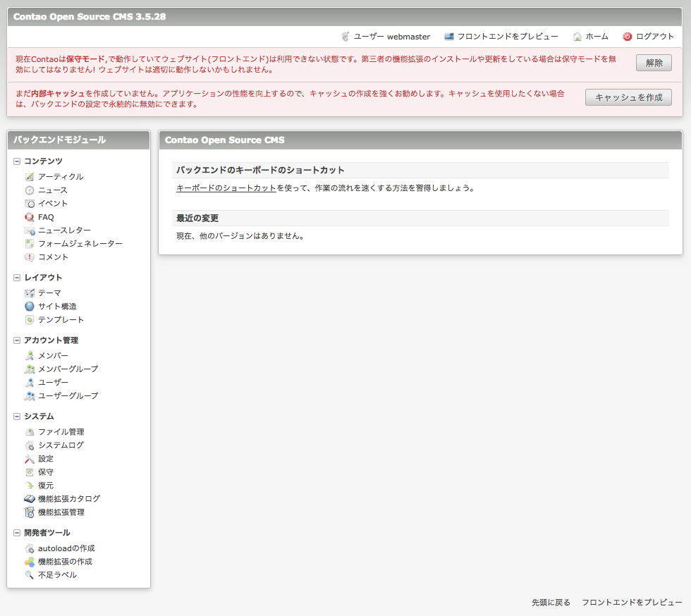Click the テンプレート icon
The height and width of the screenshot is (616, 691).
coord(30,320)
